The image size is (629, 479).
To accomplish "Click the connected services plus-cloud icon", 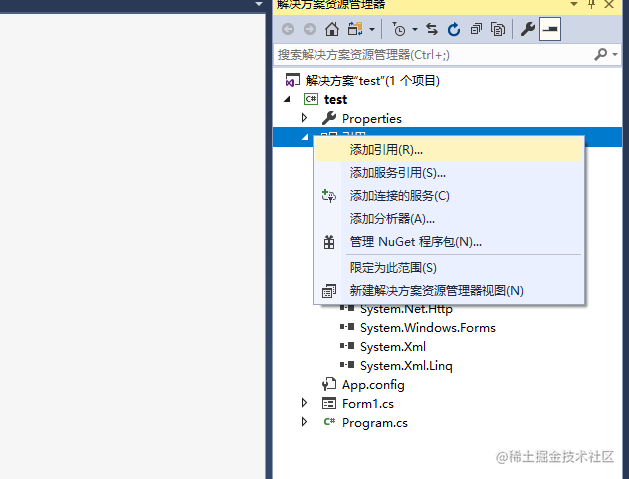I will pyautogui.click(x=329, y=196).
